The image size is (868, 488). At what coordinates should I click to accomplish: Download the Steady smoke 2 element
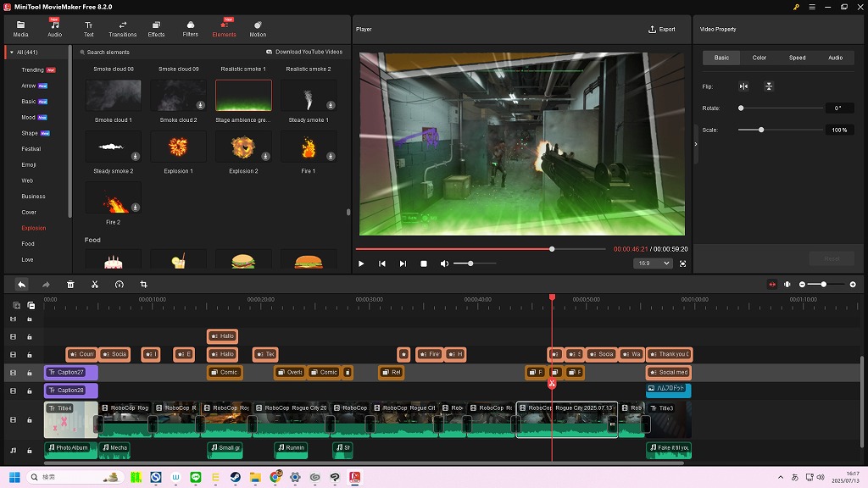[135, 156]
